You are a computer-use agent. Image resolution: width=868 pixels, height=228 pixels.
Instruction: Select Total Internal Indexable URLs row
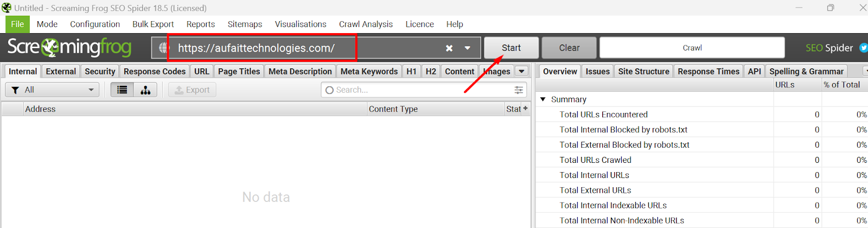(x=702, y=205)
